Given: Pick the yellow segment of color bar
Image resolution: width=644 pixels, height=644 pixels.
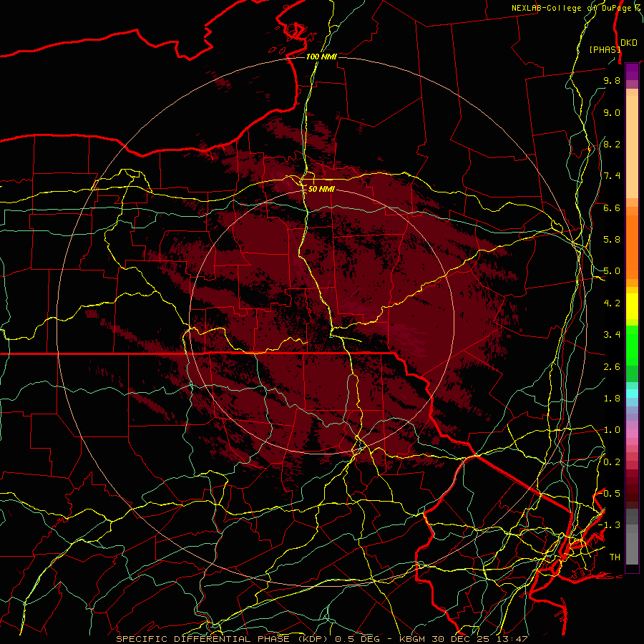Looking at the screenshot, I should coord(632,306).
